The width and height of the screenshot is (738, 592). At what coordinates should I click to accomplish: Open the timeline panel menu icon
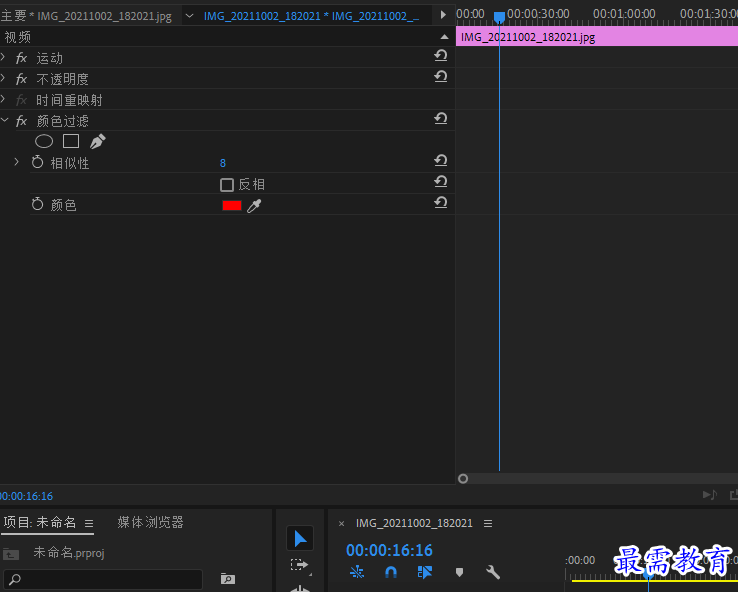coord(488,523)
